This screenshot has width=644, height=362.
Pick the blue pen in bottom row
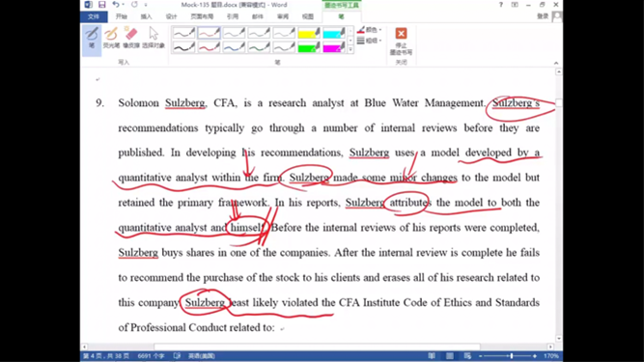(x=234, y=47)
